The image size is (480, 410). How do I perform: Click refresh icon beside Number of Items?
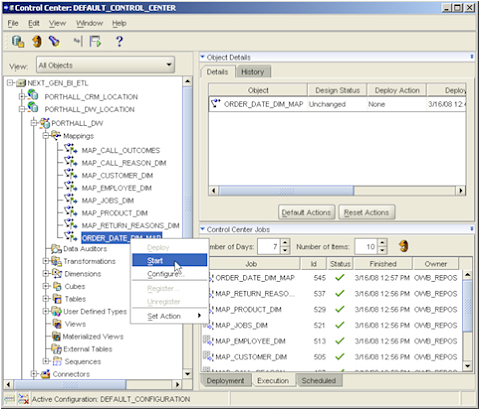pyautogui.click(x=404, y=246)
